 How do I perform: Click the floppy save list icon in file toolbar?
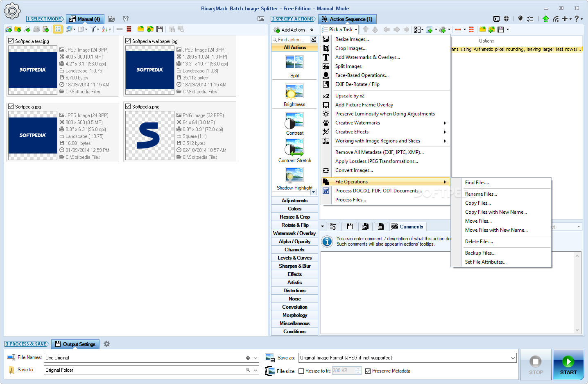(160, 29)
